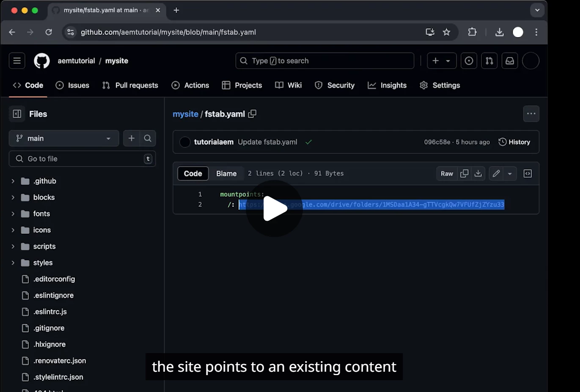
Task: View site information icon in address bar
Action: pyautogui.click(x=71, y=32)
